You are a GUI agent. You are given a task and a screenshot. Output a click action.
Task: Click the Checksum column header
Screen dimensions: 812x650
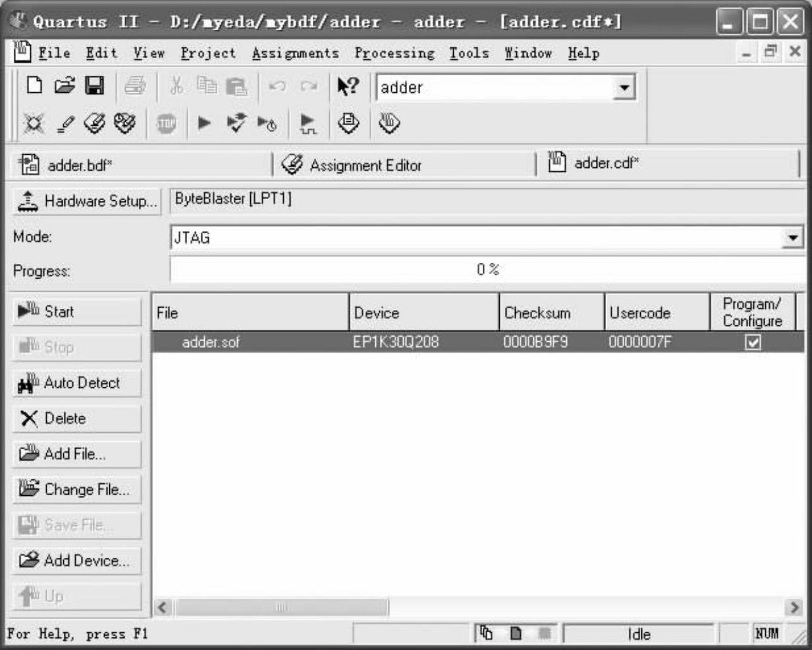[552, 312]
